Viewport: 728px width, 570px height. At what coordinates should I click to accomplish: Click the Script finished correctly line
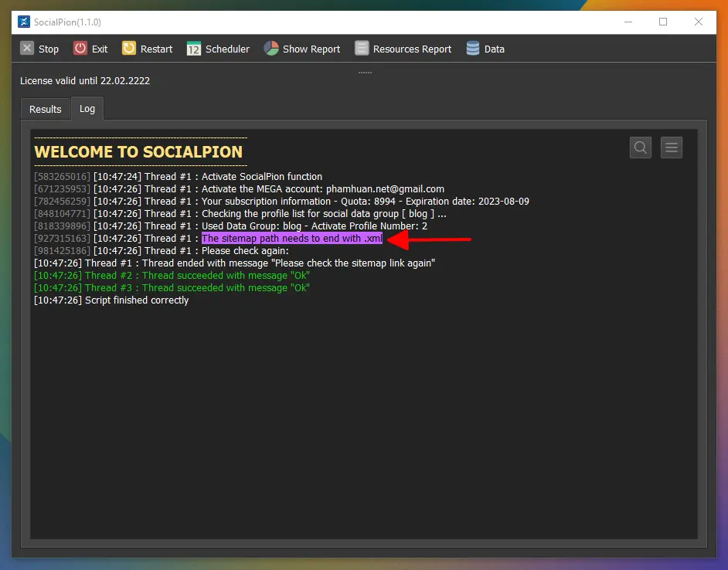coord(111,300)
